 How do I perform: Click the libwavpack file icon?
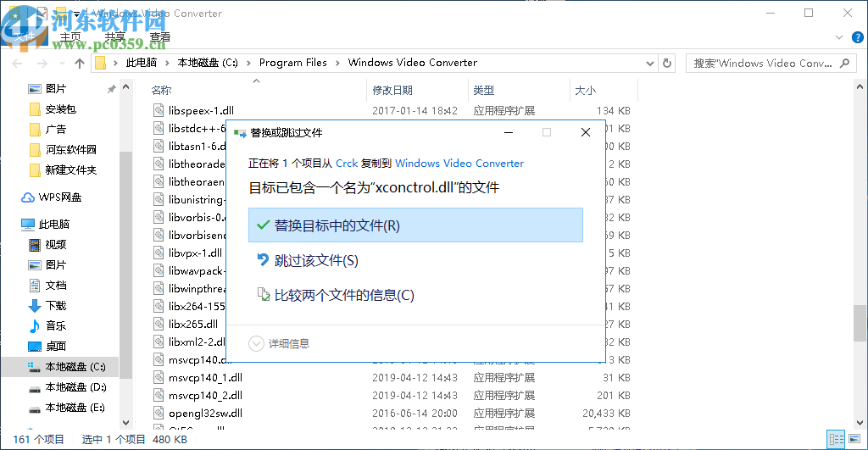point(159,270)
